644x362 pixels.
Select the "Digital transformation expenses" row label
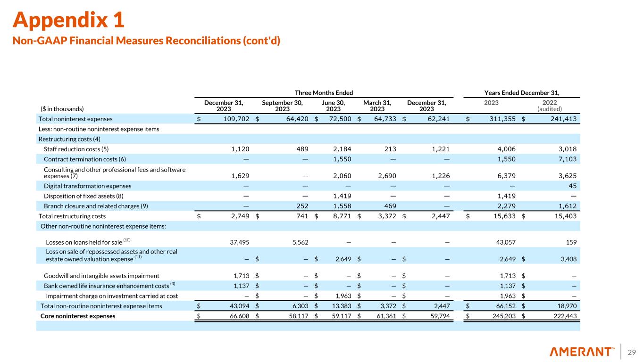[87, 186]
